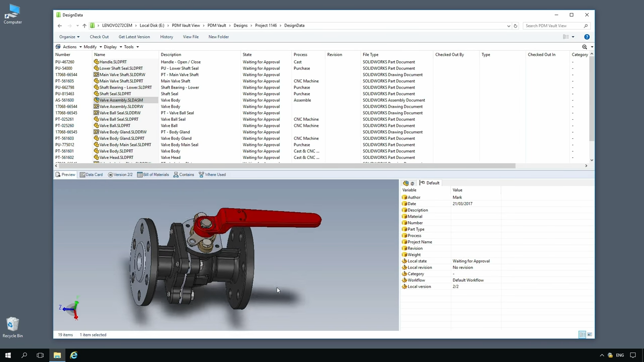Viewport: 644px width, 362px height.
Task: Expand the Organize dropdown
Action: (69, 37)
